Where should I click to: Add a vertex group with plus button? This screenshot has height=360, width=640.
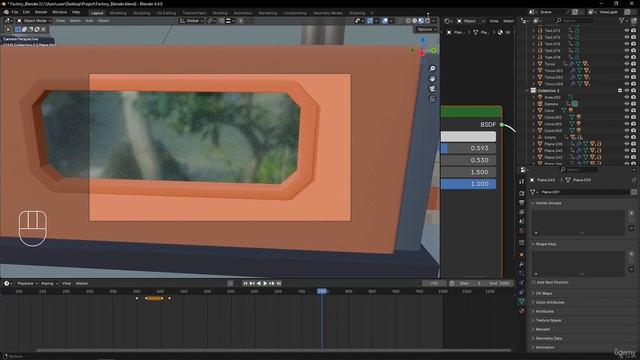[631, 213]
